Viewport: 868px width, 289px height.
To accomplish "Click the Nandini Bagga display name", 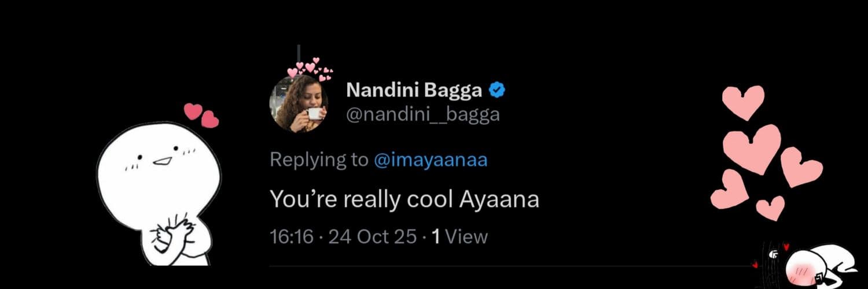I will tap(415, 91).
